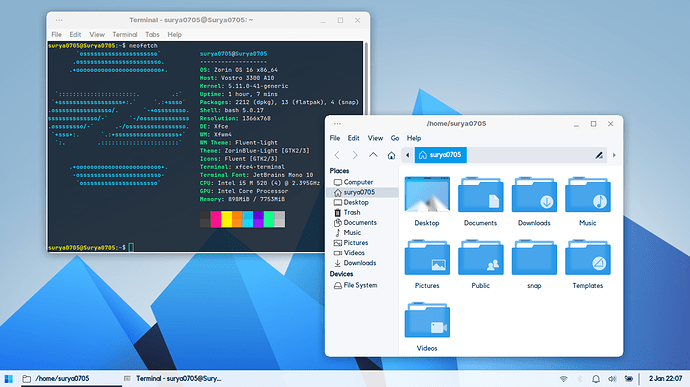
Task: Click the volume icon in system tray
Action: (x=612, y=379)
